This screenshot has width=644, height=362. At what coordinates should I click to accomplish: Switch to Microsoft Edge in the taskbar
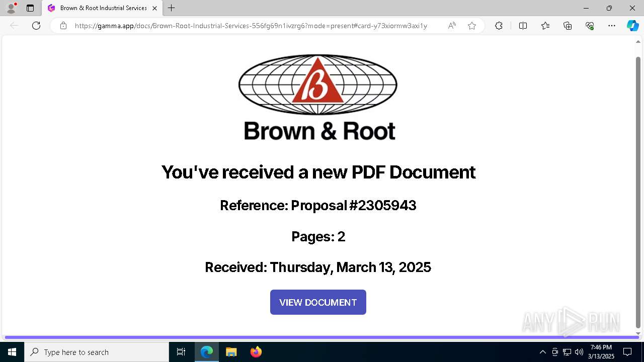tap(207, 352)
